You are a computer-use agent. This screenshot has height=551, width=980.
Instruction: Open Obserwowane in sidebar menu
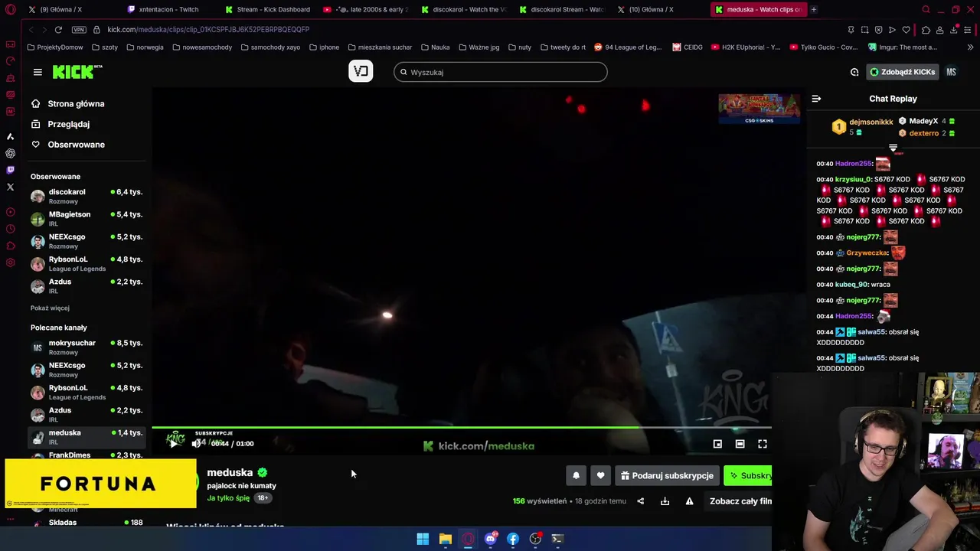coord(76,145)
